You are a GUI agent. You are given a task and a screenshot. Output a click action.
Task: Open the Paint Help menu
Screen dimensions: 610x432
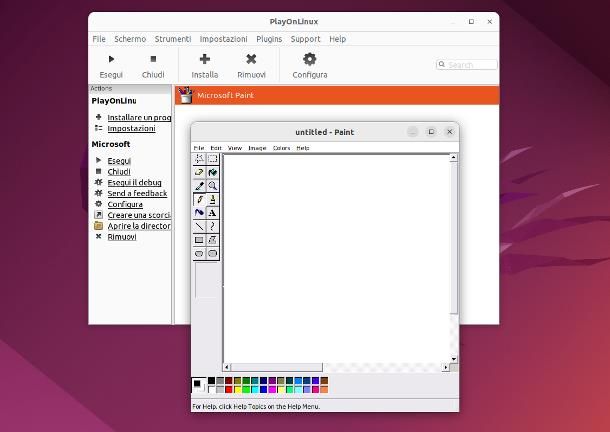pyautogui.click(x=303, y=148)
